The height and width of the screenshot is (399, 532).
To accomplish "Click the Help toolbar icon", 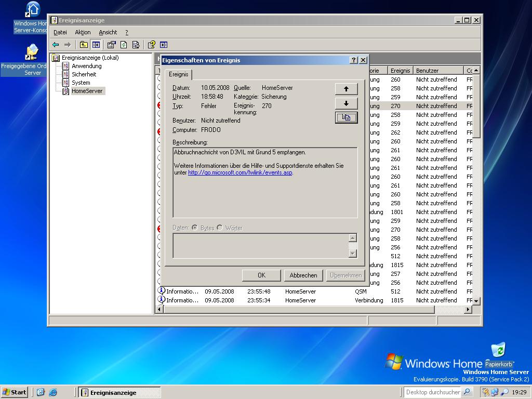I will tap(151, 45).
